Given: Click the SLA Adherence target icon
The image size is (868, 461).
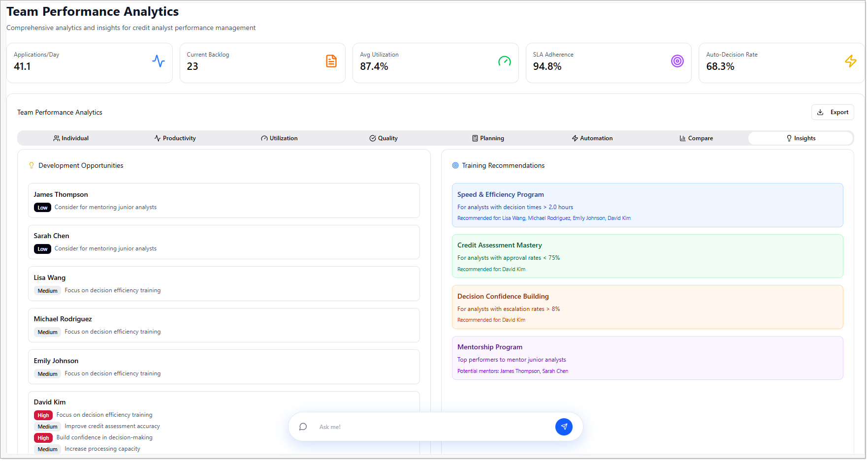Looking at the screenshot, I should [x=677, y=61].
